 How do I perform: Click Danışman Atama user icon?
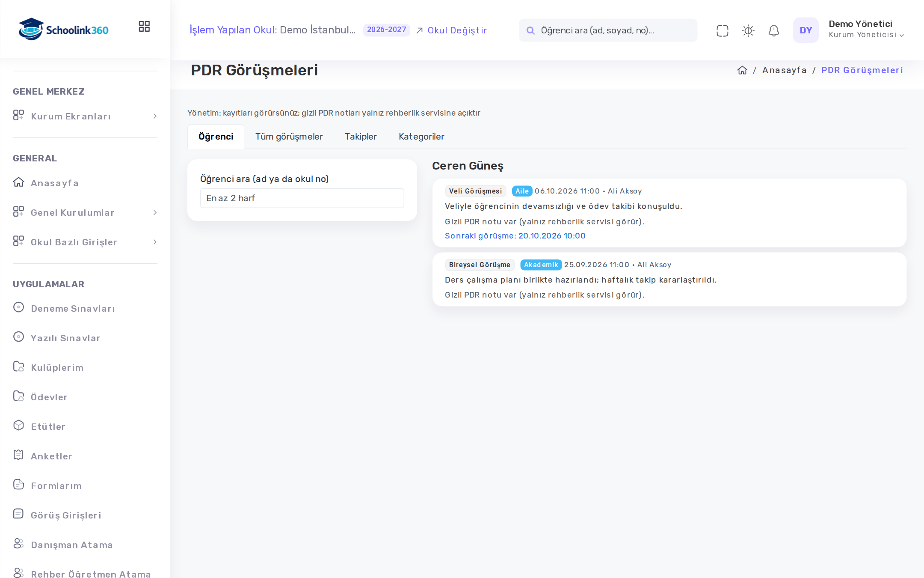[18, 543]
